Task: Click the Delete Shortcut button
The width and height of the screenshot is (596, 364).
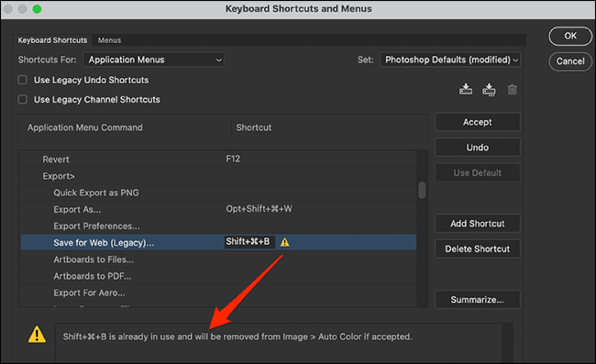Action: (477, 249)
